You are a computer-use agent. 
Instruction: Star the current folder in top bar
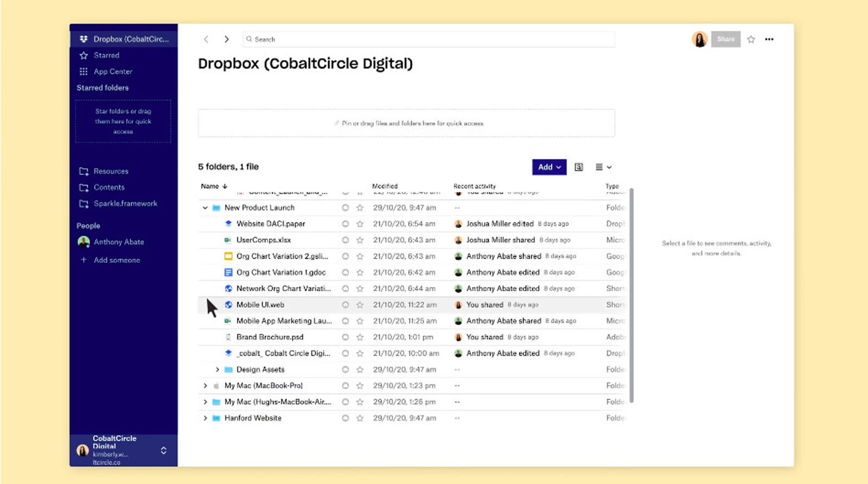751,39
